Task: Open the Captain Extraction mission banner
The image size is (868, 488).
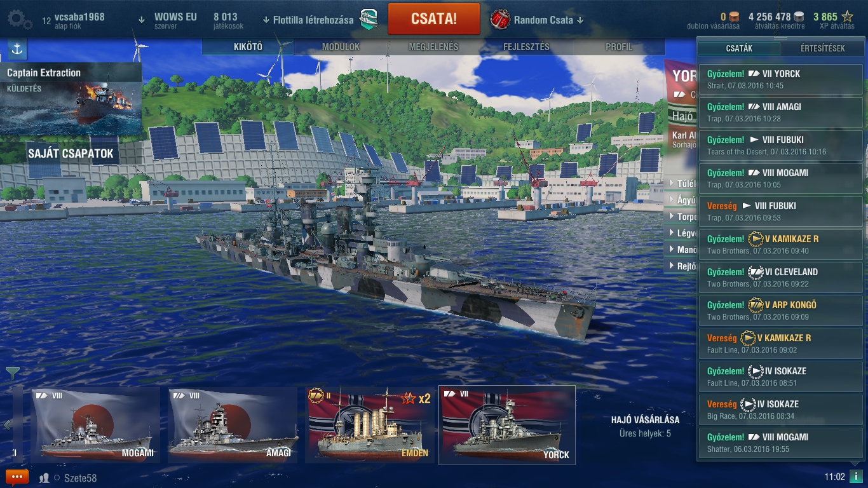Action: [71, 98]
